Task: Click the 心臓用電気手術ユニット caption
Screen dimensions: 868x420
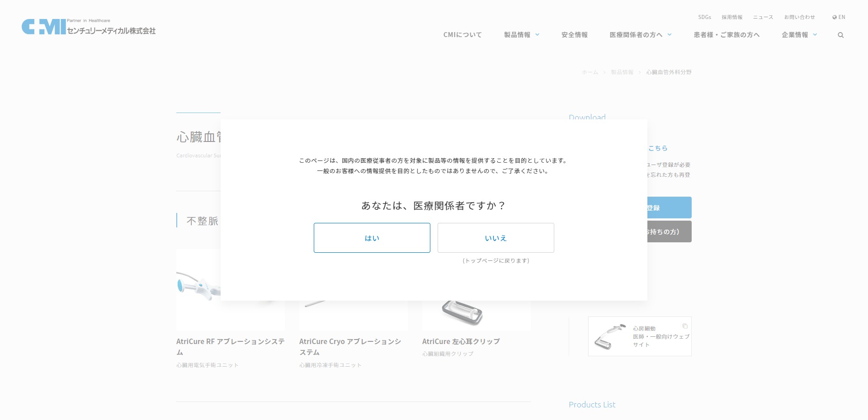Action: pos(208,365)
